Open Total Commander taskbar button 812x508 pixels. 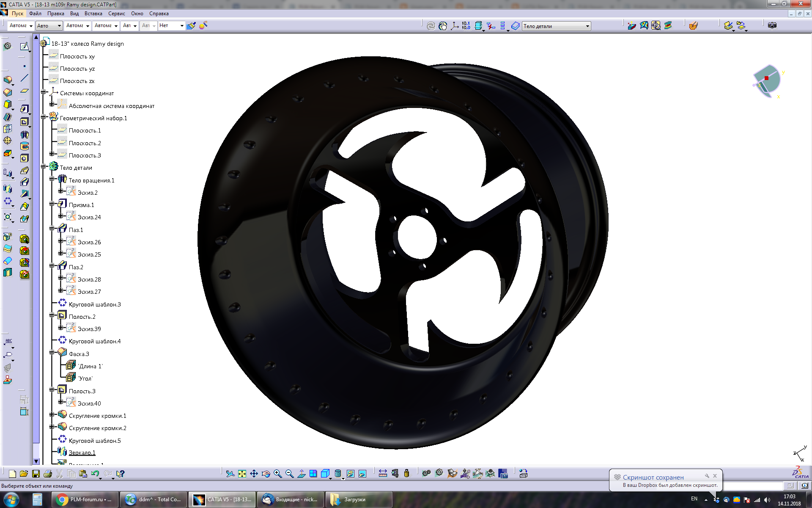(x=153, y=500)
